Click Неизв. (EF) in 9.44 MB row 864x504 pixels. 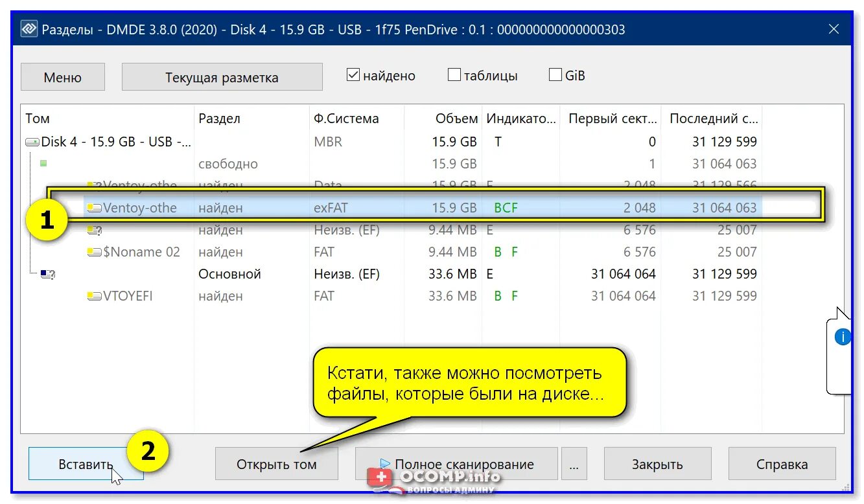pyautogui.click(x=347, y=230)
